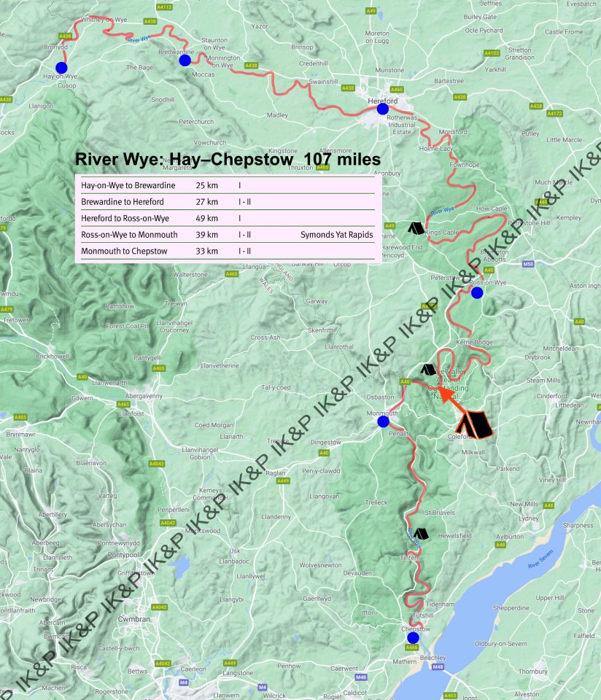This screenshot has width=601, height=700.
Task: Click the Monmouth to Chepstow table row
Action: pyautogui.click(x=228, y=252)
